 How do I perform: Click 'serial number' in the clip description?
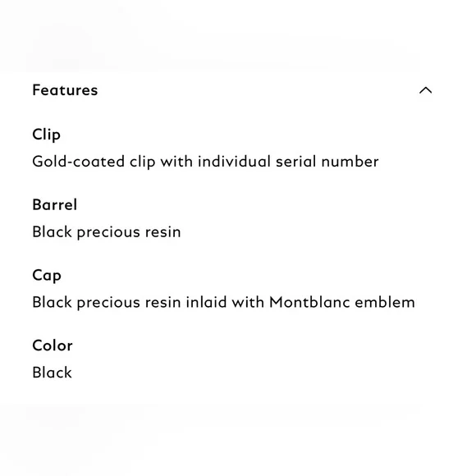(x=327, y=161)
